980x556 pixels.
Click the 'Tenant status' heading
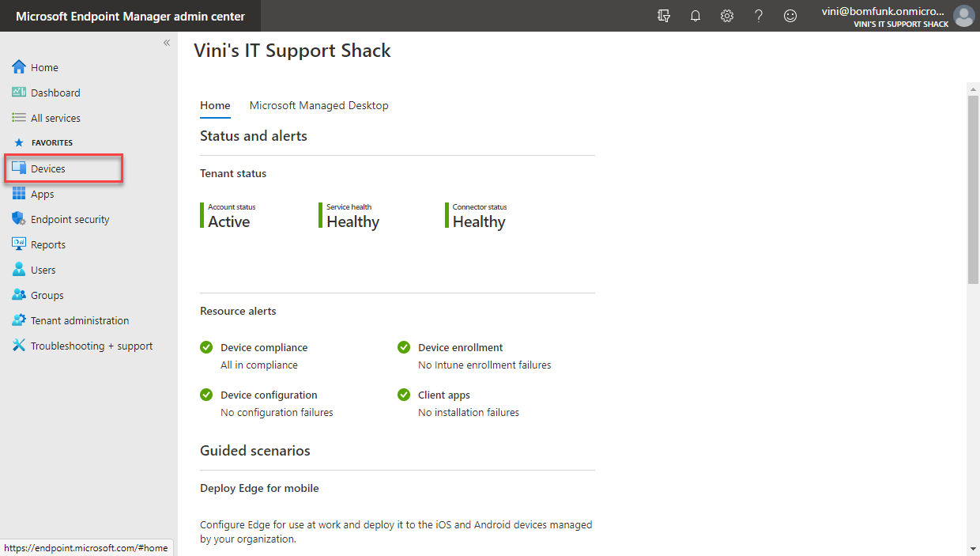tap(233, 173)
